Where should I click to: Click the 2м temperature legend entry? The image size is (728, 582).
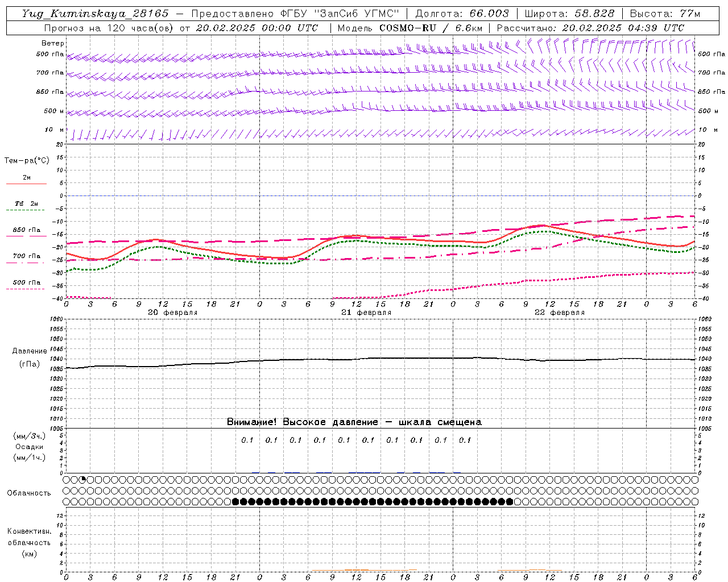tap(27, 178)
